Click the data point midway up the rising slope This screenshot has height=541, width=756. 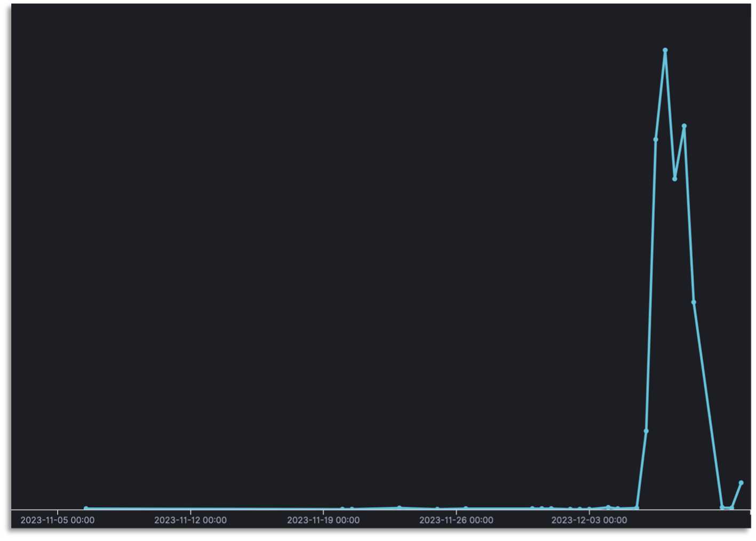(x=646, y=431)
